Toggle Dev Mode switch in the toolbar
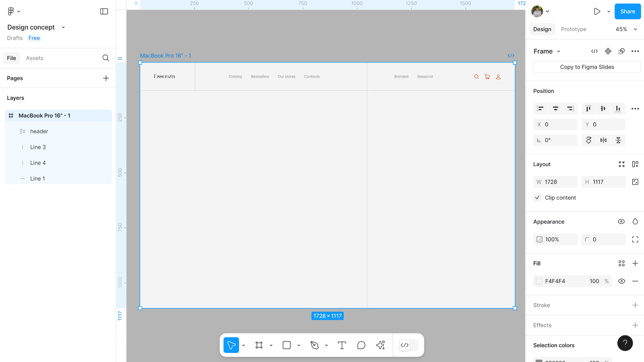The image size is (644, 362). coord(408,345)
